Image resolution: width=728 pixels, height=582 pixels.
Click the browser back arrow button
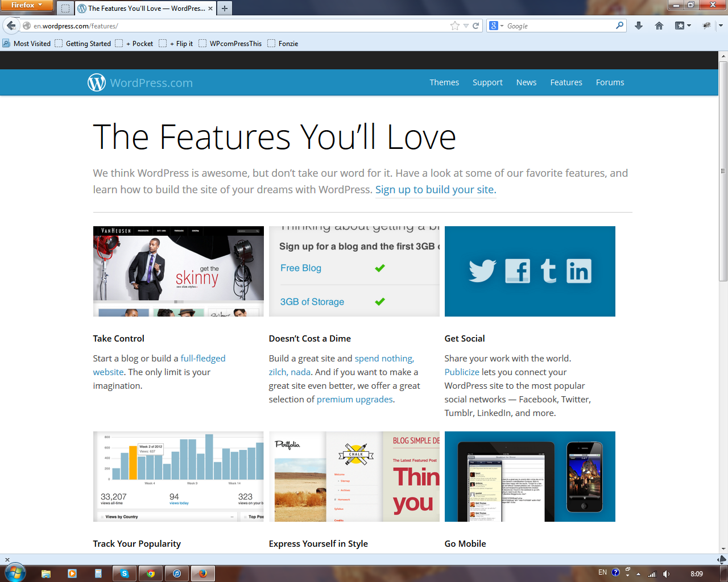pyautogui.click(x=11, y=26)
